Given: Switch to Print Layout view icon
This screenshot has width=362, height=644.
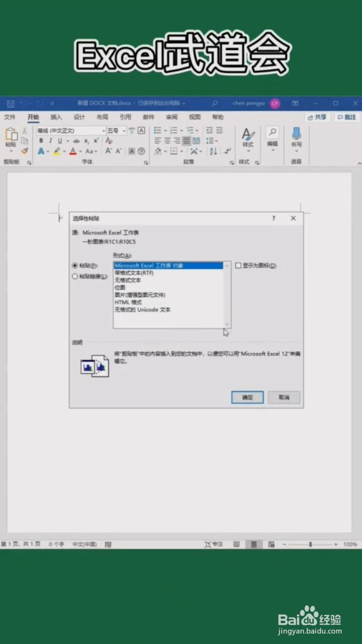Looking at the screenshot, I should click(254, 544).
